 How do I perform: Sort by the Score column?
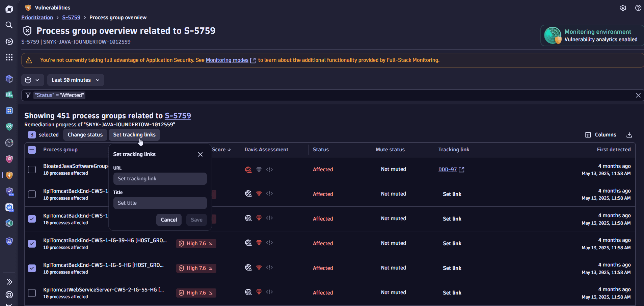point(221,150)
